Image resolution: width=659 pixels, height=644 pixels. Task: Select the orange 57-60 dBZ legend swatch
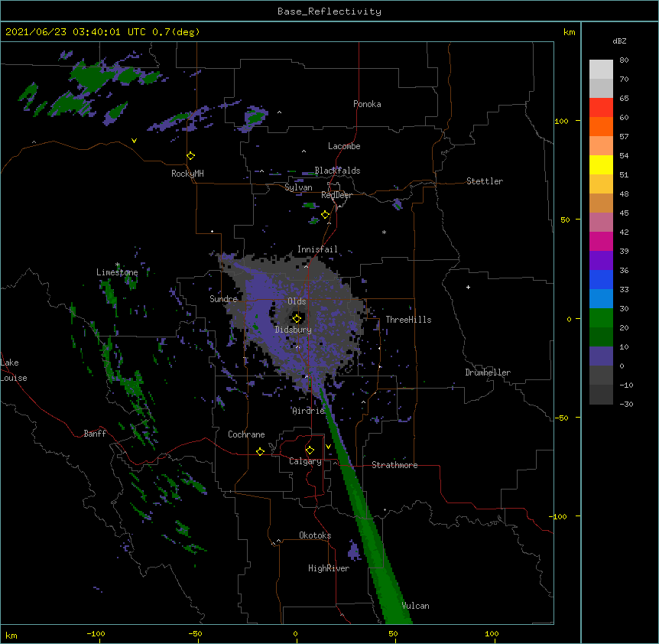pyautogui.click(x=601, y=126)
